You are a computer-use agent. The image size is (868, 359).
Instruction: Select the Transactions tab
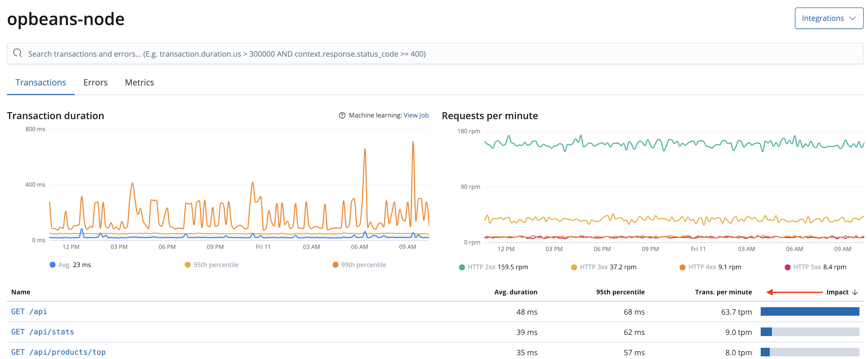[41, 82]
